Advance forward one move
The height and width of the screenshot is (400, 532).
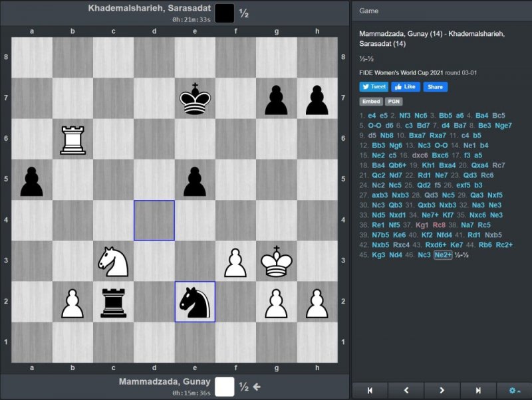tap(442, 390)
